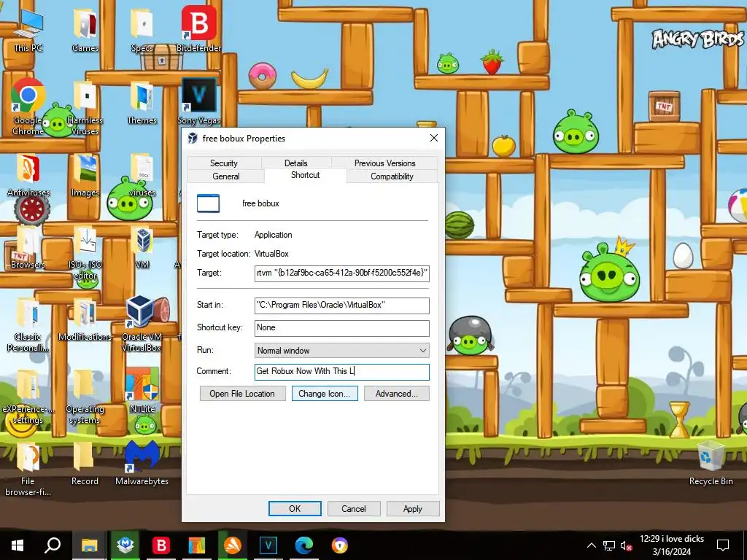The width and height of the screenshot is (747, 560).
Task: Open the Recycle Bin
Action: (x=711, y=463)
